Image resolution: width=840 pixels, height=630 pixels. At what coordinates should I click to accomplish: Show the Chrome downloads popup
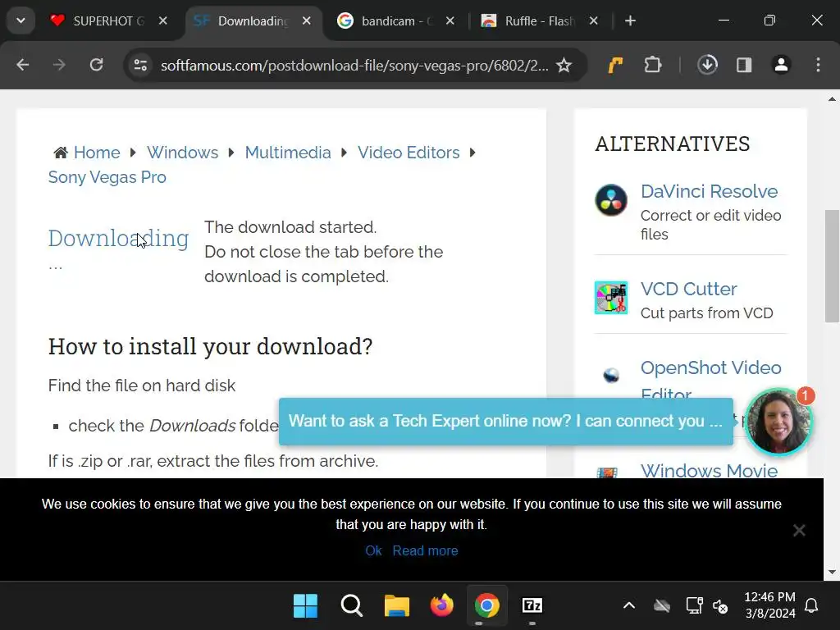(x=708, y=66)
